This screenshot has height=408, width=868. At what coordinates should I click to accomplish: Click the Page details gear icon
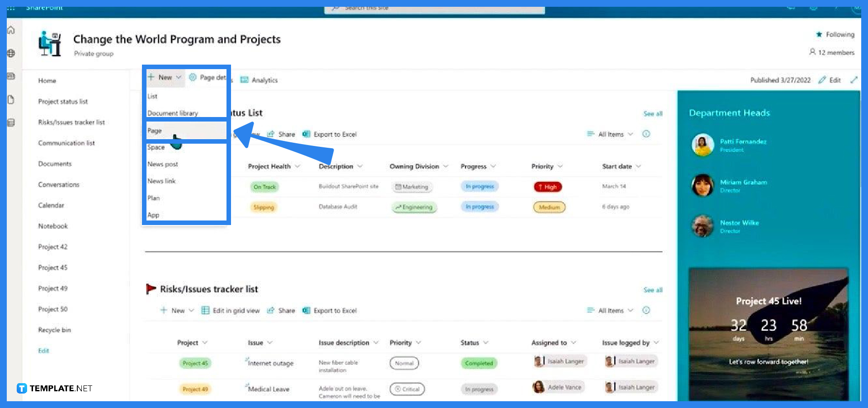pos(192,77)
